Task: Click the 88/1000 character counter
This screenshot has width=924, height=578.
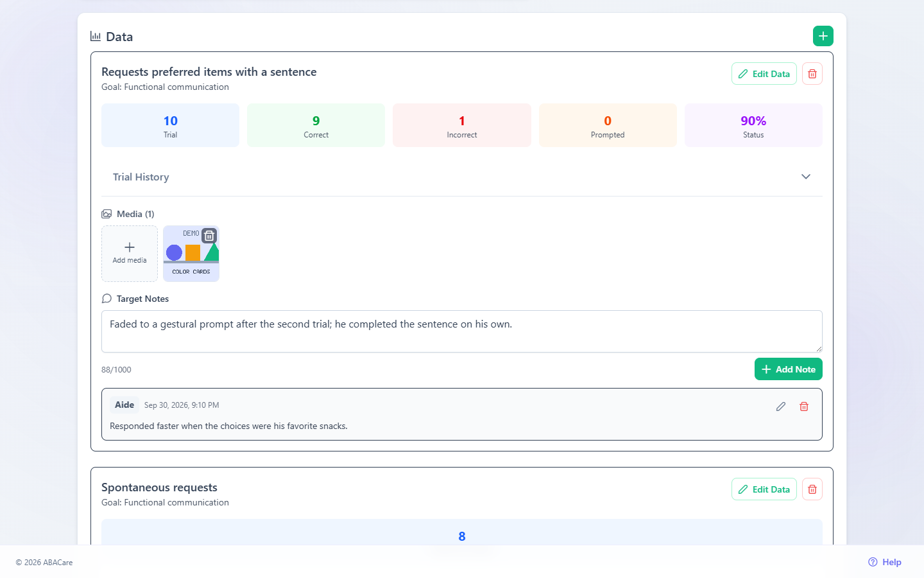Action: click(116, 370)
